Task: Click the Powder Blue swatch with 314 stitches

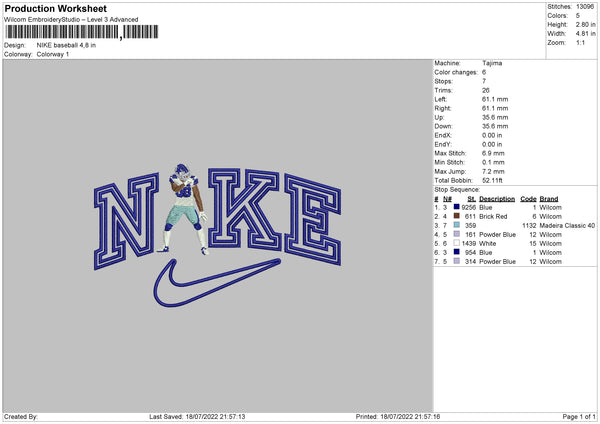Action: [x=457, y=261]
